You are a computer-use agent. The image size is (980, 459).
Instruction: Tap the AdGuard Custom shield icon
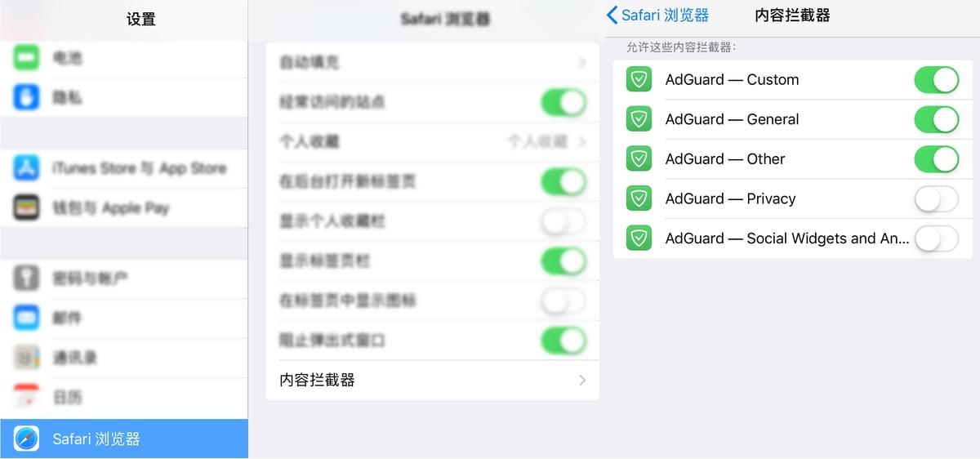coord(639,79)
